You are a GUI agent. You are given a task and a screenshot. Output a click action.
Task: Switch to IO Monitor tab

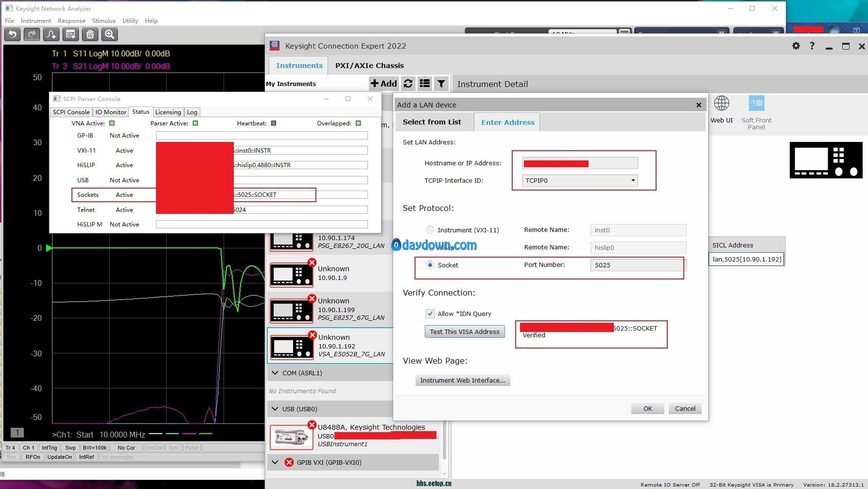pyautogui.click(x=111, y=112)
